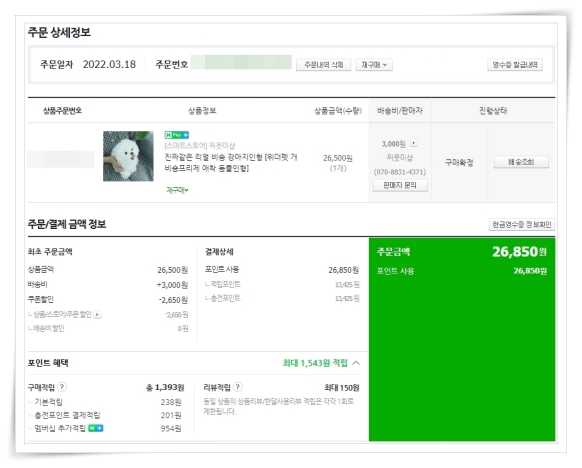Click the 멤버십 추가적립 954원 value
This screenshot has width=582, height=468.
click(171, 428)
